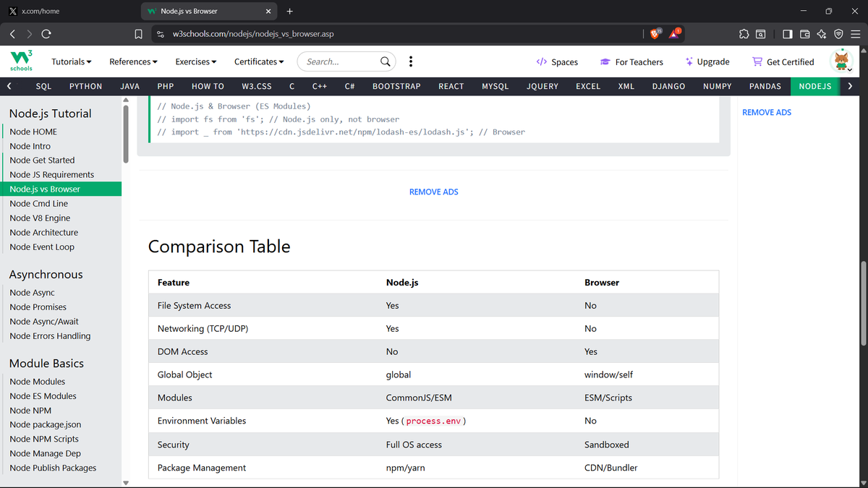Open a new browser tab
The width and height of the screenshot is (868, 488).
pos(289,12)
